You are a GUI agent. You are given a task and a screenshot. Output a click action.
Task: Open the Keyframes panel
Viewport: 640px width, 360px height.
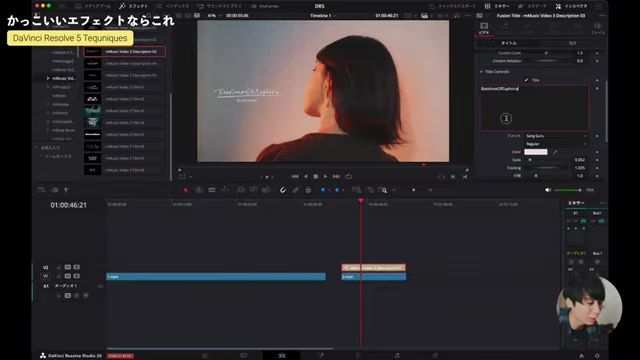click(264, 6)
